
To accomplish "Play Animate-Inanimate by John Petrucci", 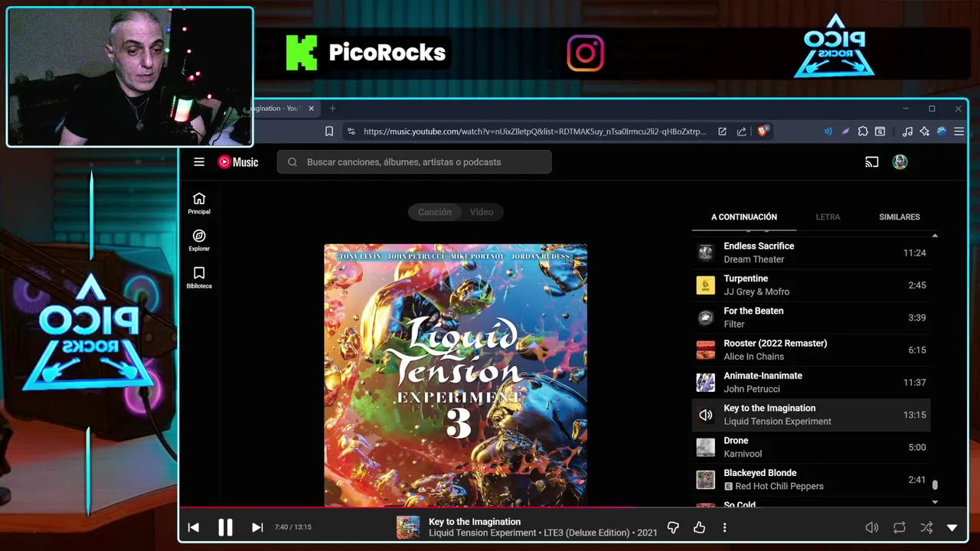I will click(x=811, y=382).
